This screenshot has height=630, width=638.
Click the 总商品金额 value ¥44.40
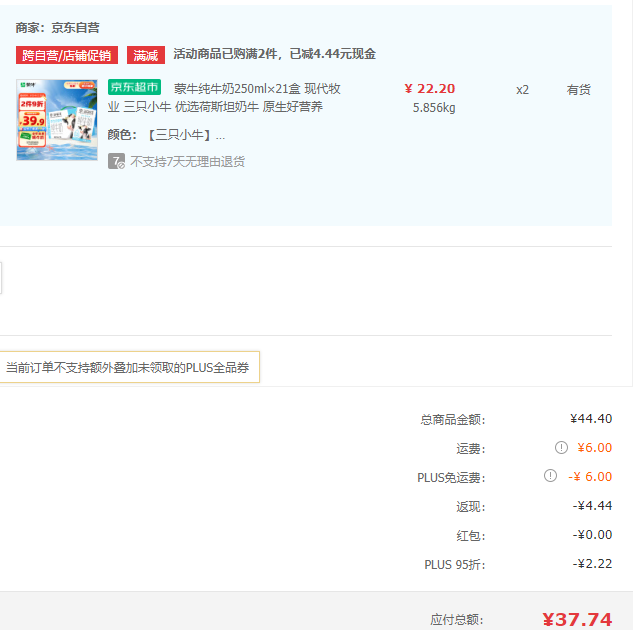pos(591,419)
